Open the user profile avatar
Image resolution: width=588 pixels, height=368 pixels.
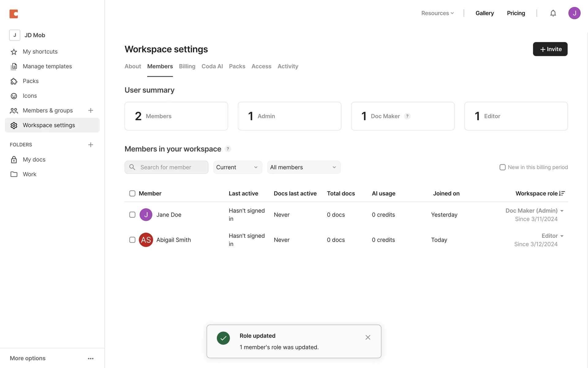(574, 13)
